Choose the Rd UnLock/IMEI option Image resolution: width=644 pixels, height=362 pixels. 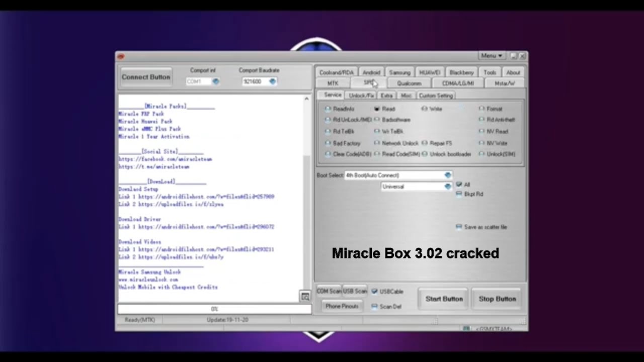(348, 120)
